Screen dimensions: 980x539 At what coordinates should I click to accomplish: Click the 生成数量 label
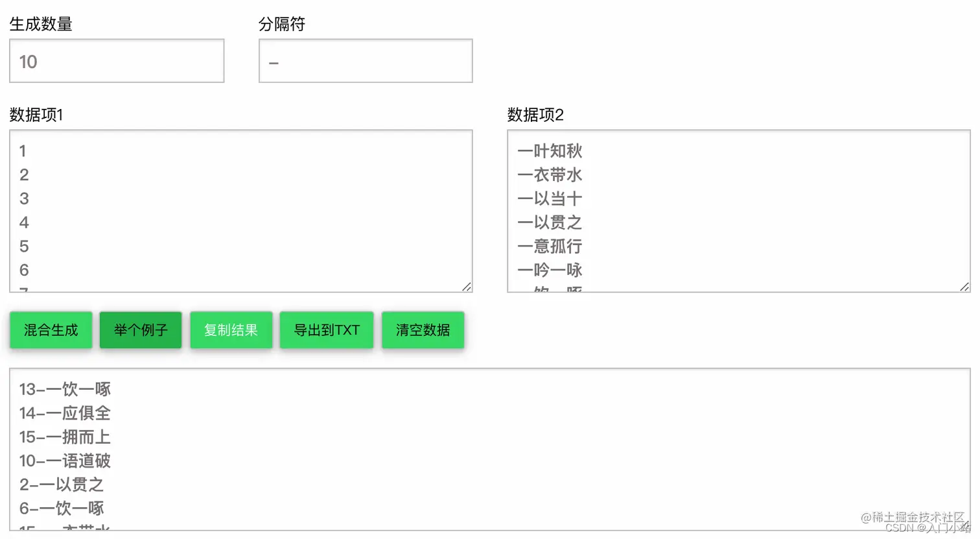pyautogui.click(x=40, y=24)
